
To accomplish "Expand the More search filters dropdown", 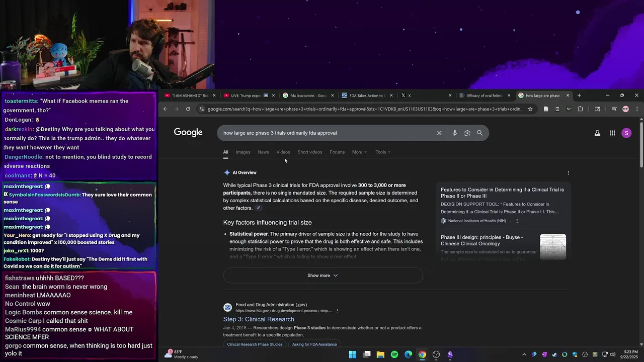I will [x=359, y=152].
